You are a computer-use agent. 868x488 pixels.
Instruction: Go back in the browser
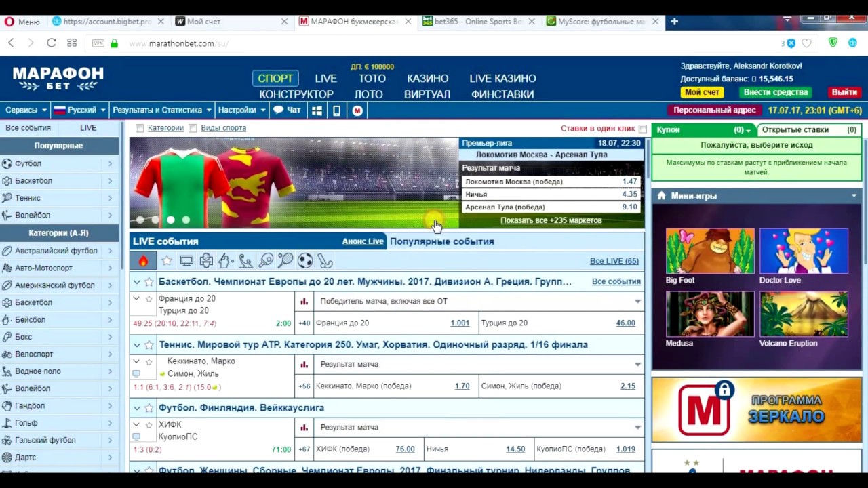11,43
